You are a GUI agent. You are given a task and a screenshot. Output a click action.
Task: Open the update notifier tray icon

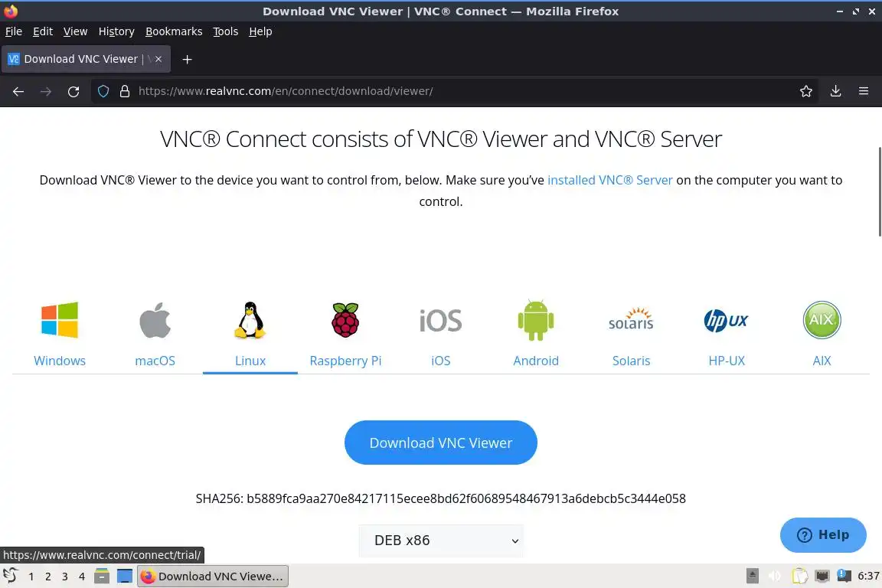(844, 575)
